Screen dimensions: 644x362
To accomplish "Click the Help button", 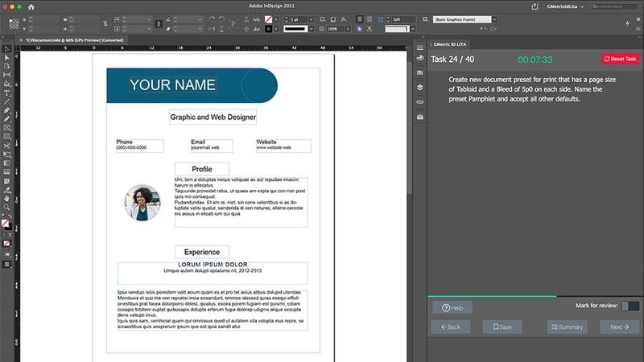I will pyautogui.click(x=452, y=308).
